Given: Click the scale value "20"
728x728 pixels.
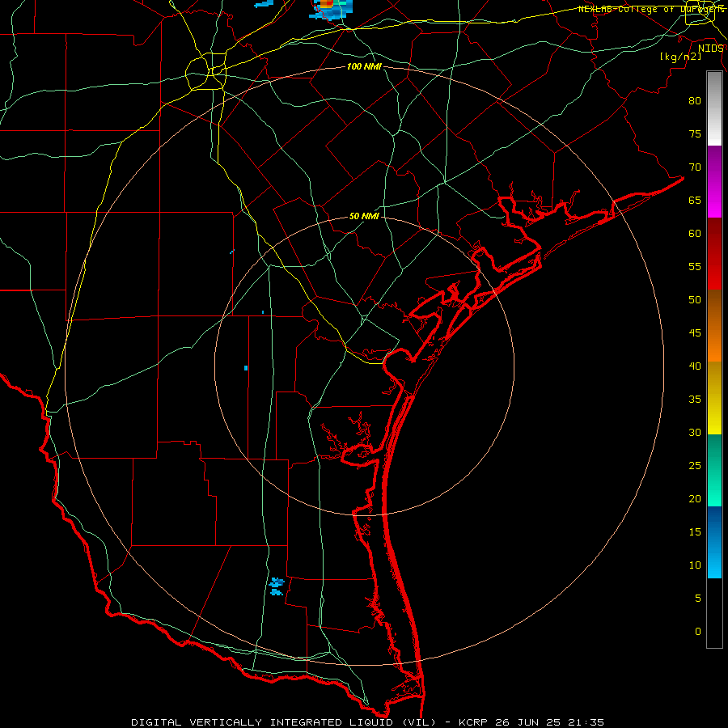Looking at the screenshot, I should pyautogui.click(x=695, y=498).
